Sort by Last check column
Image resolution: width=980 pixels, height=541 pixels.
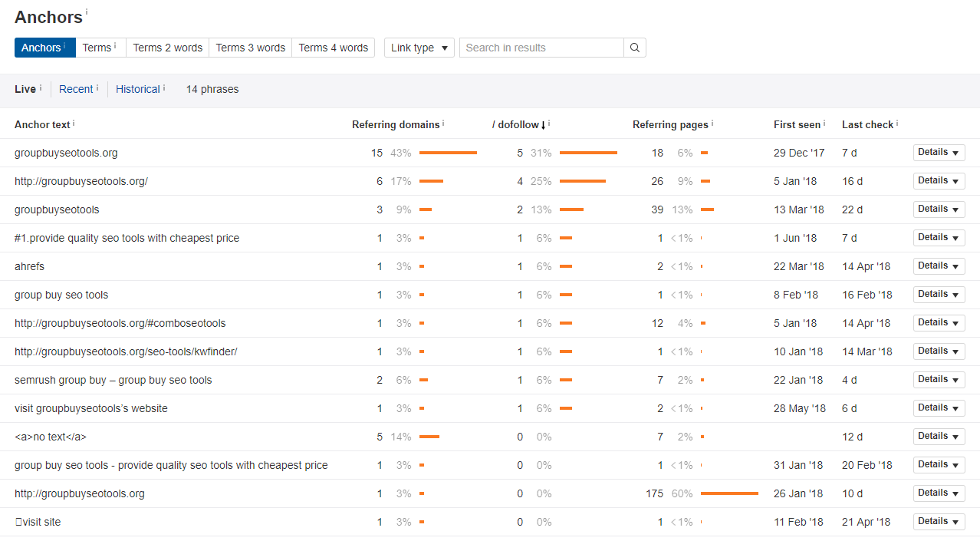click(x=867, y=124)
